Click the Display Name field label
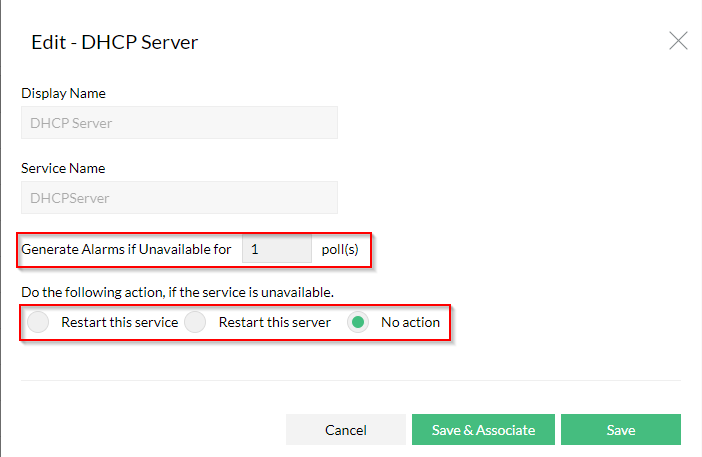702x457 pixels. pos(63,93)
